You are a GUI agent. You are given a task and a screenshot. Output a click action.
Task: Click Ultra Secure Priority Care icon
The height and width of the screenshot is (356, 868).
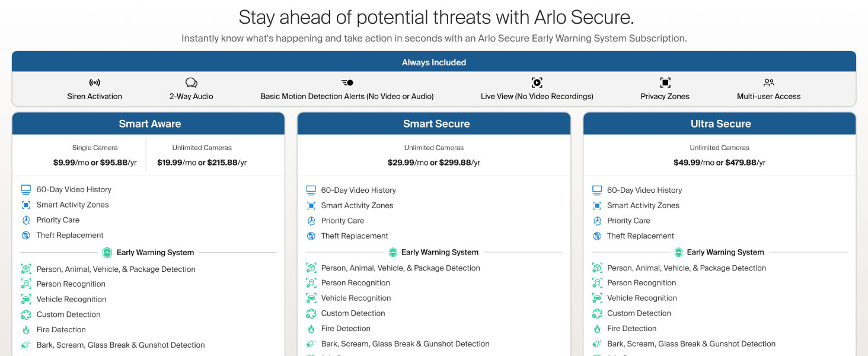(597, 221)
